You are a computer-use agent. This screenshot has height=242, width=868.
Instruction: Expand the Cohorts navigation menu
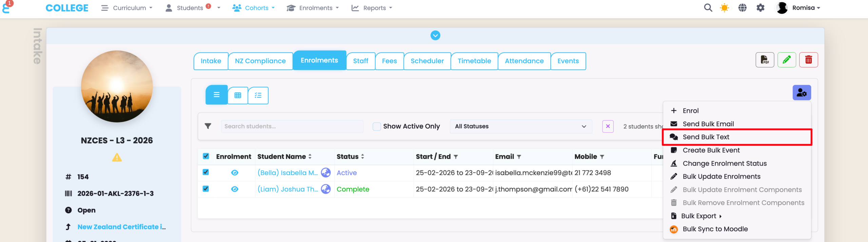click(x=254, y=8)
